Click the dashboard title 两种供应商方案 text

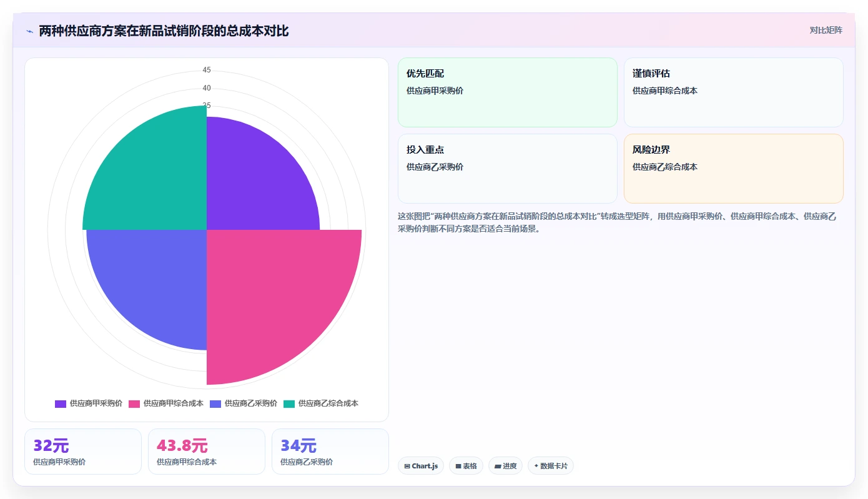tap(164, 31)
